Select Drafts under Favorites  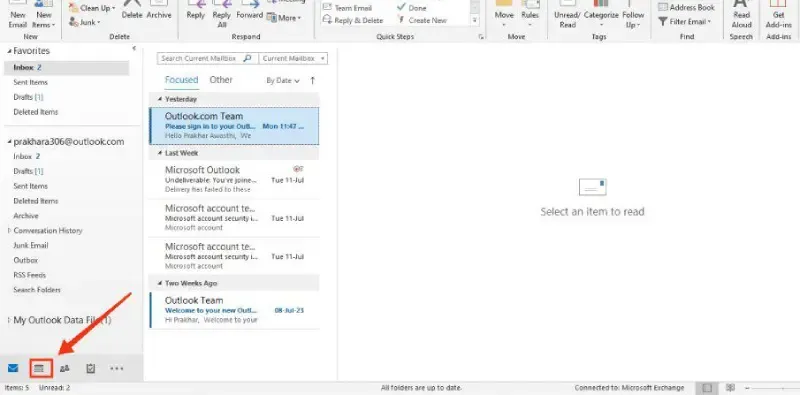pos(29,97)
